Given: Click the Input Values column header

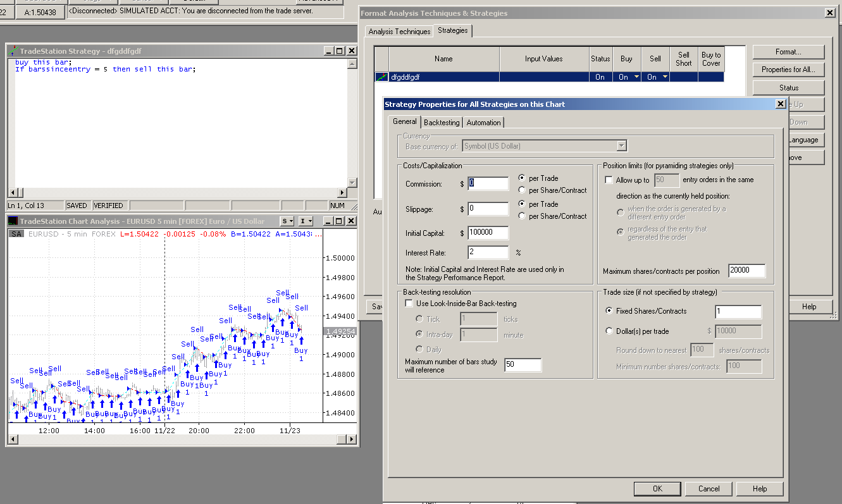Looking at the screenshot, I should 544,59.
